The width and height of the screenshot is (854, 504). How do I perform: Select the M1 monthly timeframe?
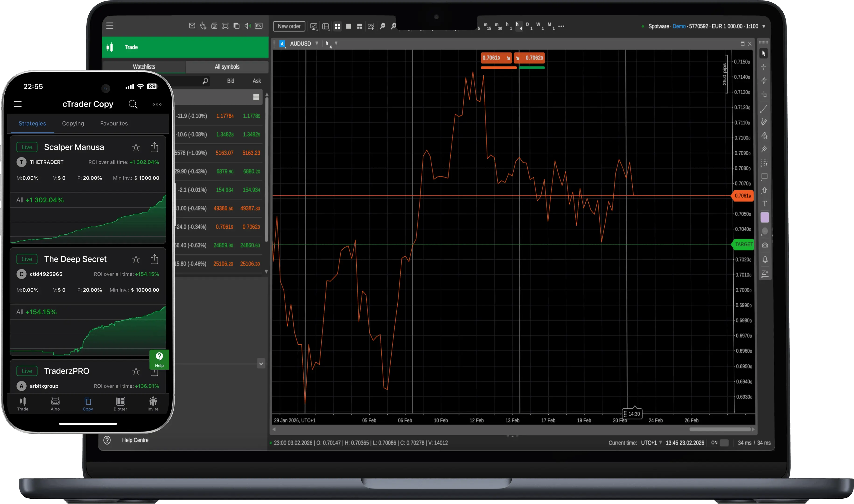pos(551,26)
